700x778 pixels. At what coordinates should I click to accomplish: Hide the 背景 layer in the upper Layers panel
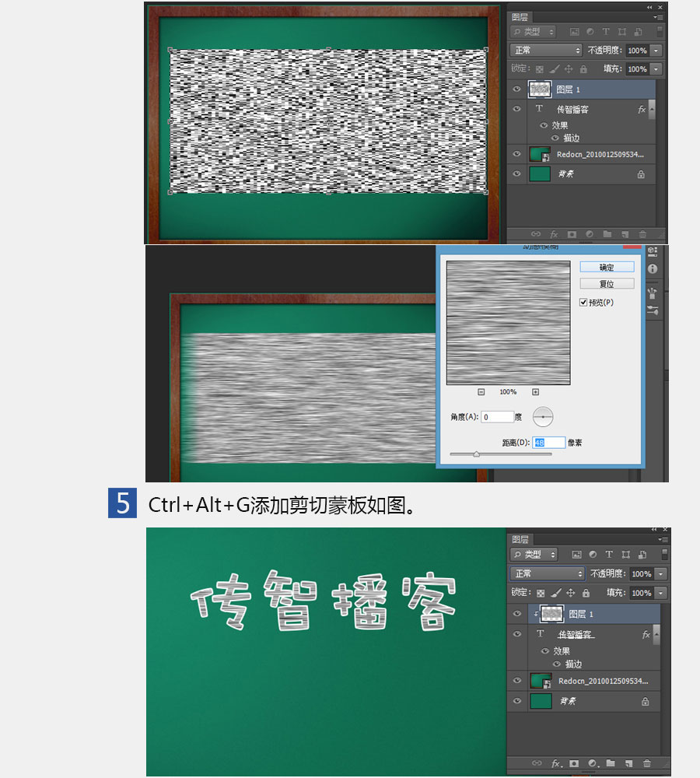click(516, 173)
